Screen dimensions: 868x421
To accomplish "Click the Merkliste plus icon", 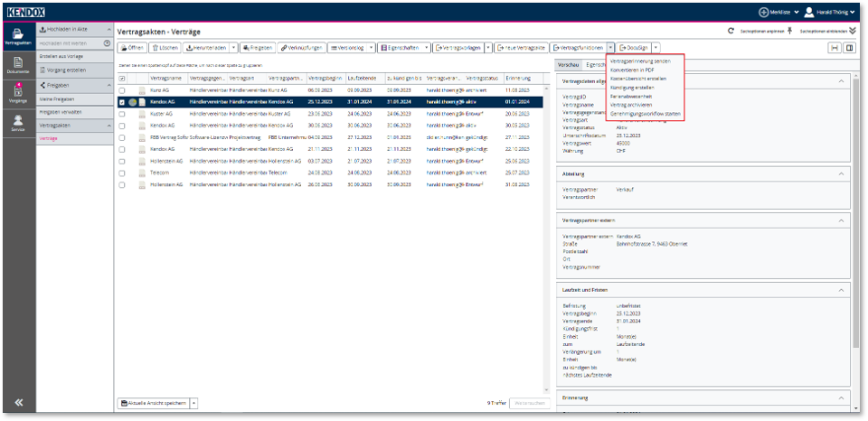I will [763, 12].
